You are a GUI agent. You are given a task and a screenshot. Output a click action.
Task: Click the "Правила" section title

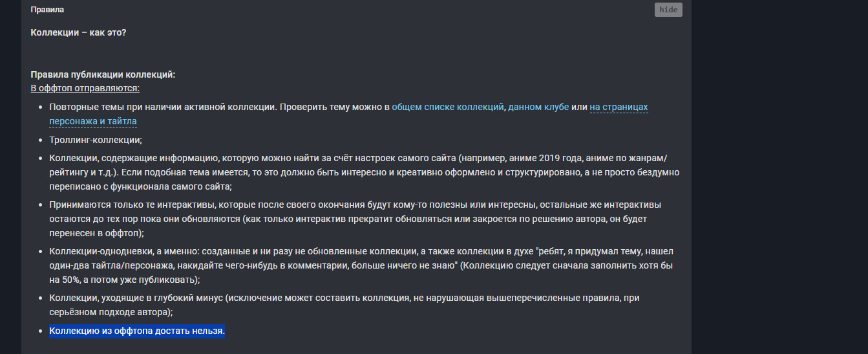pyautogui.click(x=47, y=10)
